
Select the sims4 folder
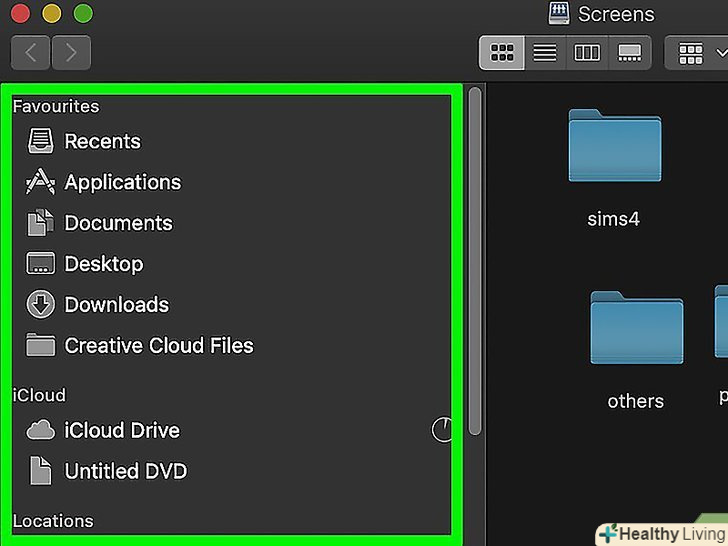click(614, 147)
